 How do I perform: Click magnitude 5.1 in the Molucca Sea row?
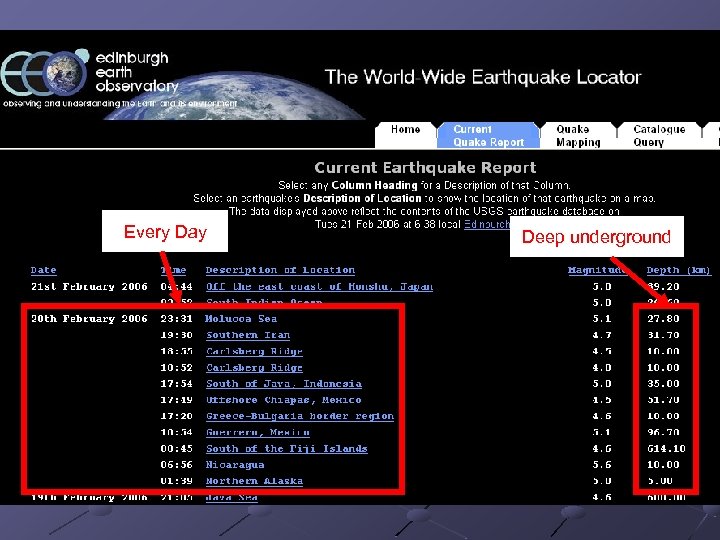click(602, 319)
